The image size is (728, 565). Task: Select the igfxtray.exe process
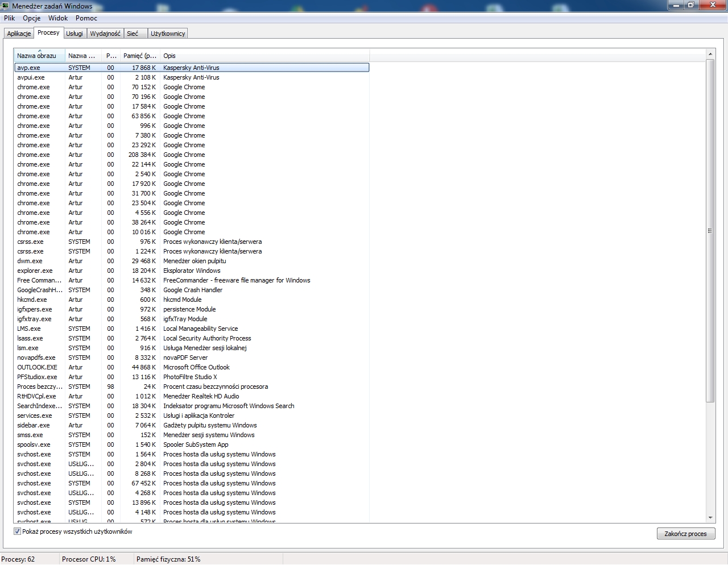(x=192, y=319)
